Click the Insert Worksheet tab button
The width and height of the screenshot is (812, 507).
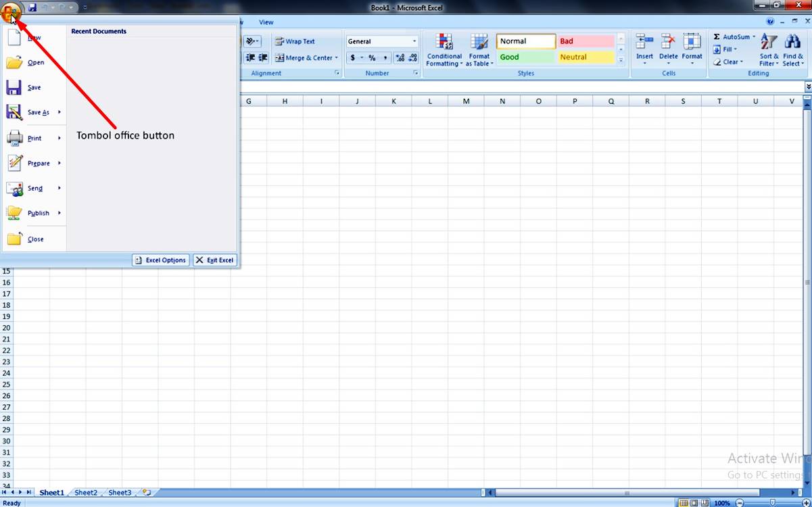[x=146, y=492]
